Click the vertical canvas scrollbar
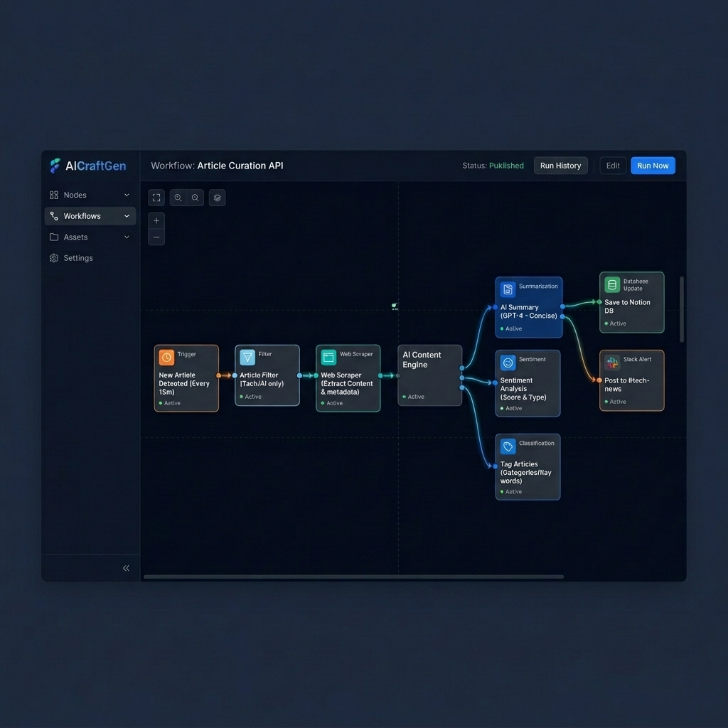 pos(682,309)
